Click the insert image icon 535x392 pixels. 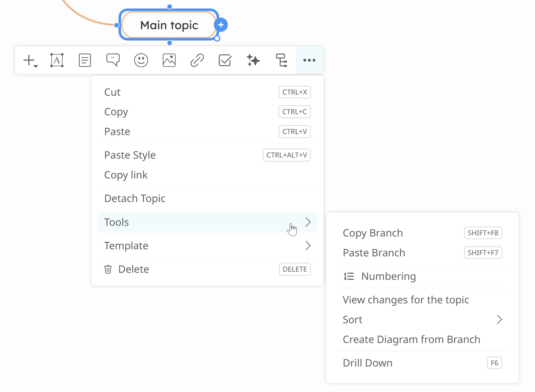169,60
